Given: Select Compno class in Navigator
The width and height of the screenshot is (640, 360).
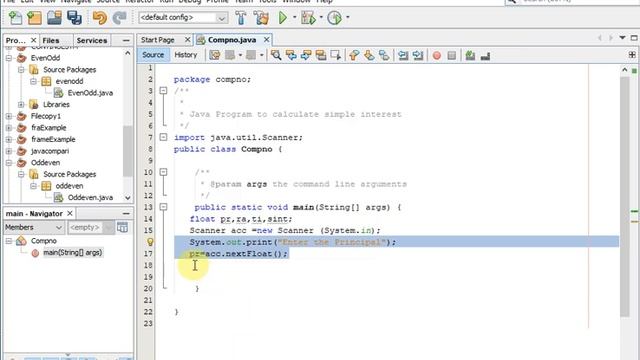Looking at the screenshot, I should (44, 241).
